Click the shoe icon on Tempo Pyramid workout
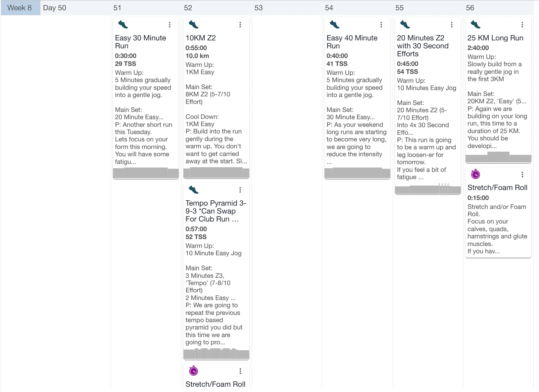The height and width of the screenshot is (392, 539). (x=193, y=190)
